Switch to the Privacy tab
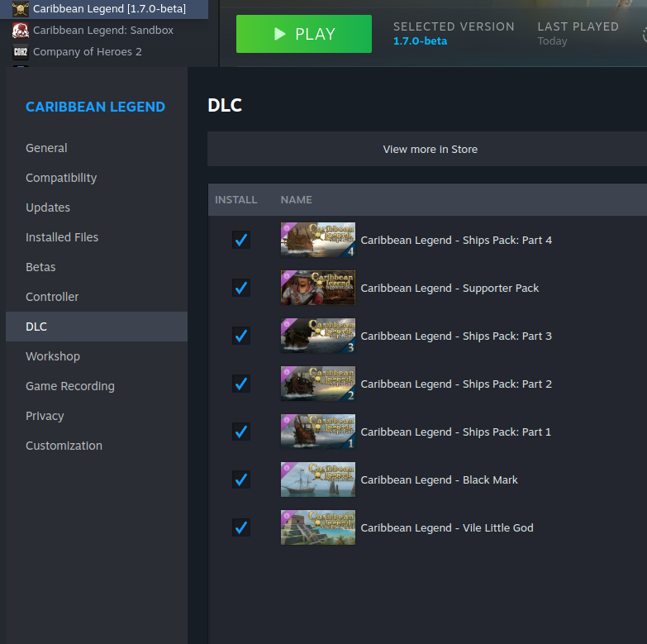Viewport: 647px width, 644px height. [97, 415]
